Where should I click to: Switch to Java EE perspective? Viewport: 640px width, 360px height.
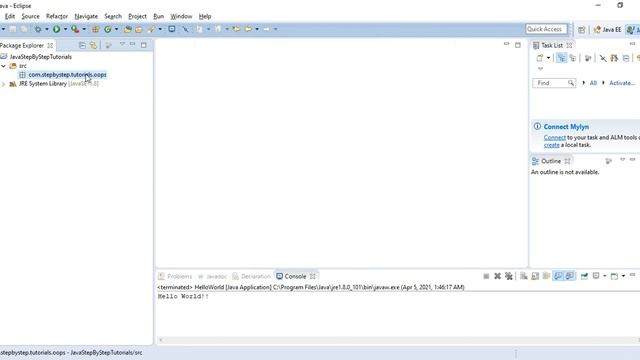pos(607,29)
